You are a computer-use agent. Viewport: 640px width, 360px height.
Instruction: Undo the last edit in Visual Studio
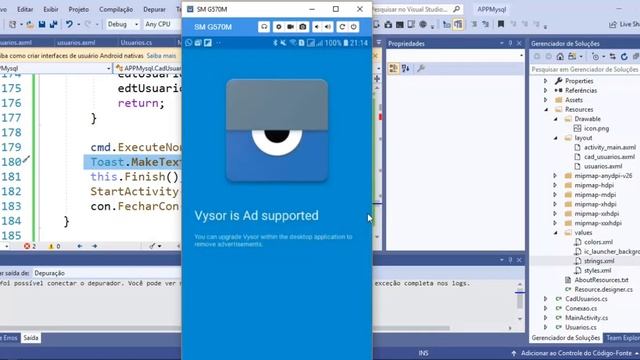pyautogui.click(x=69, y=24)
